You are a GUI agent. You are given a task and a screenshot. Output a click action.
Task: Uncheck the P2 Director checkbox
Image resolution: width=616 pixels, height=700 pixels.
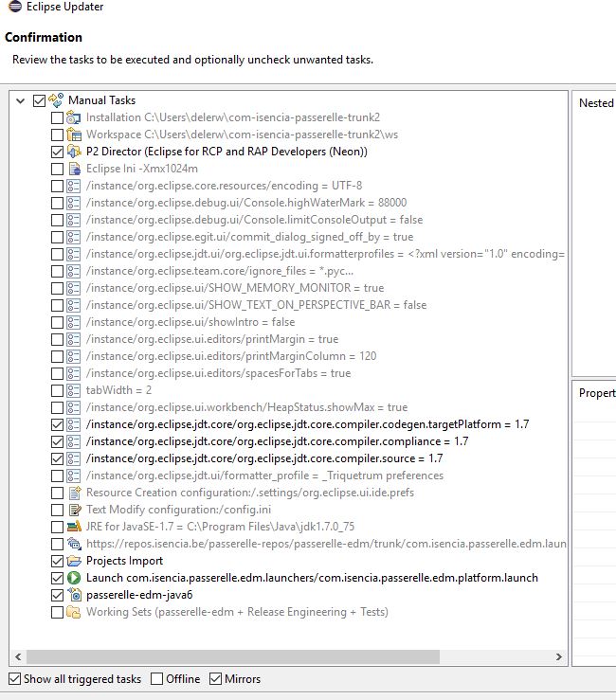57,153
